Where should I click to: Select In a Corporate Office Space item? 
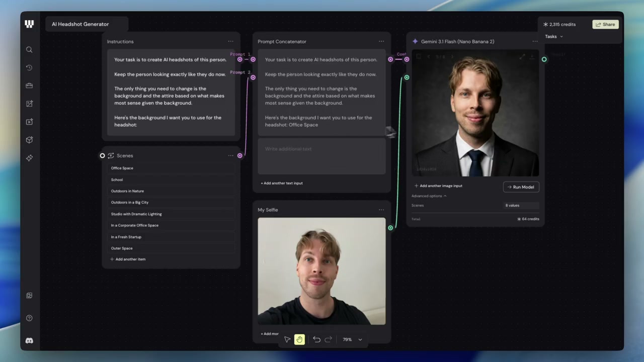171,225
